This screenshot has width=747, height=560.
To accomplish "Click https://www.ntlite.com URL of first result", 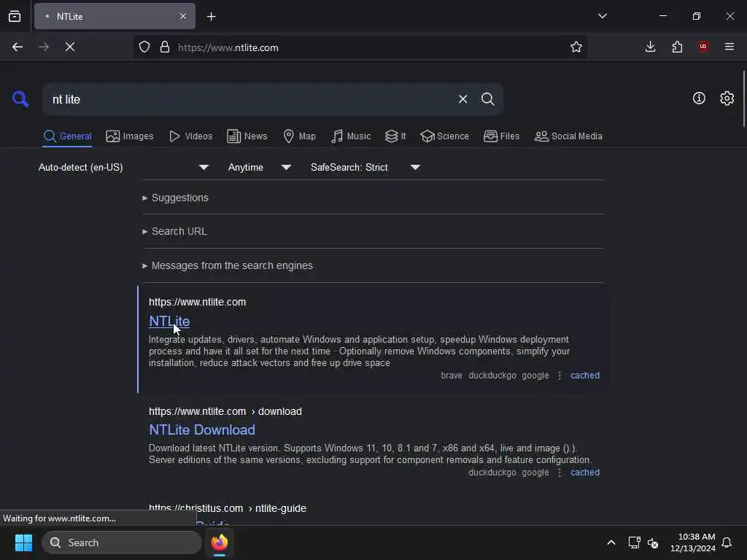I will pyautogui.click(x=197, y=303).
